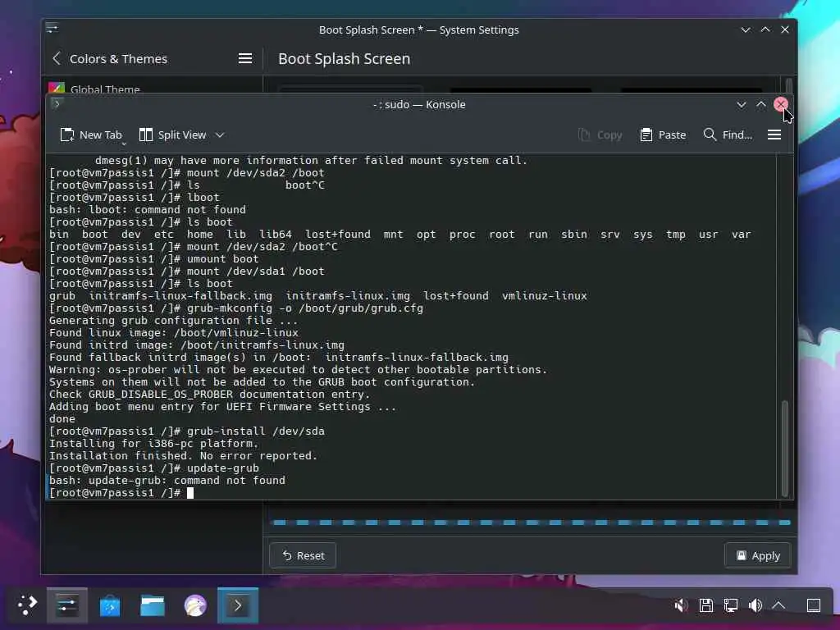Viewport: 840px width, 630px height.
Task: Click the 'Boot Splash Screen' heading
Action: tap(344, 58)
